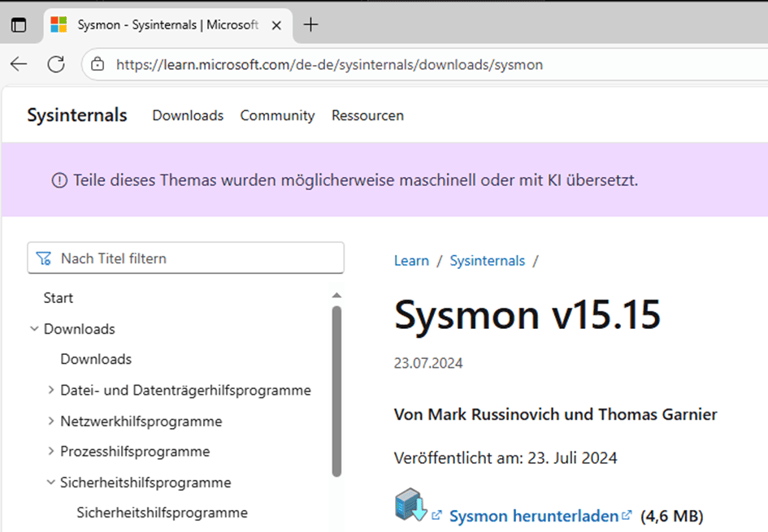This screenshot has height=532, width=768.
Task: Open the Downloads menu in header
Action: click(188, 115)
